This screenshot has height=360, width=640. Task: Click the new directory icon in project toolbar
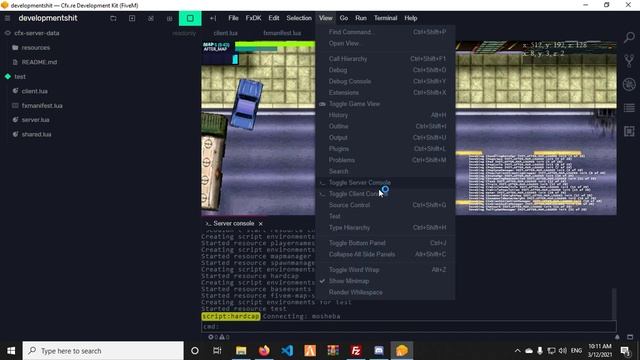click(x=113, y=18)
